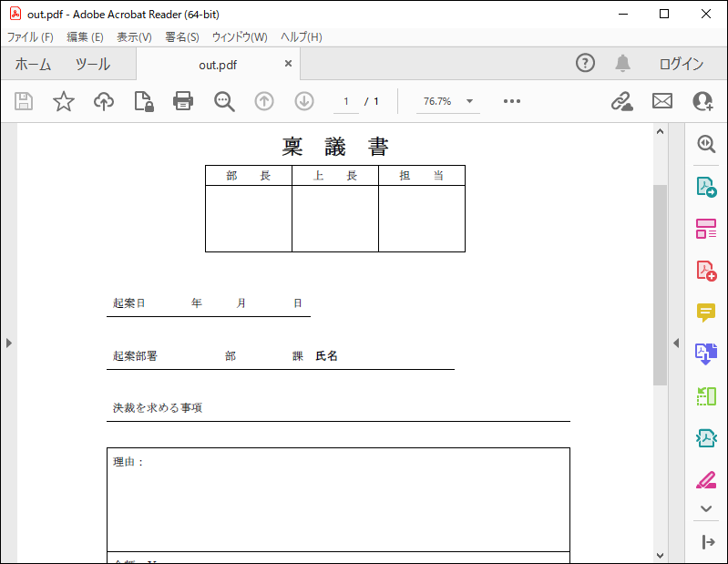Open Fill & Sign tool in sidebar

[x=706, y=480]
